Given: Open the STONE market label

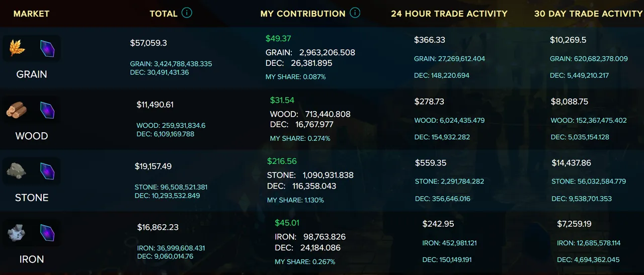Looking at the screenshot, I should coord(32,198).
